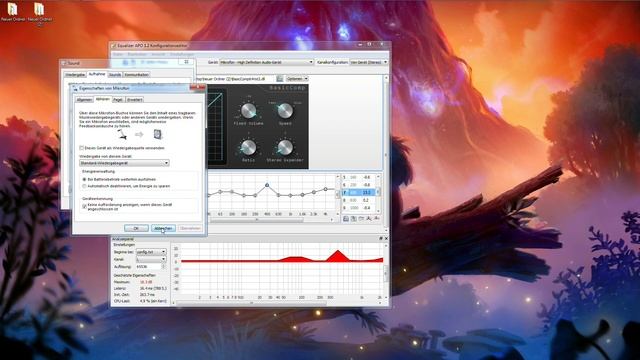Click the Speed knob in BasicComp

coord(285,110)
